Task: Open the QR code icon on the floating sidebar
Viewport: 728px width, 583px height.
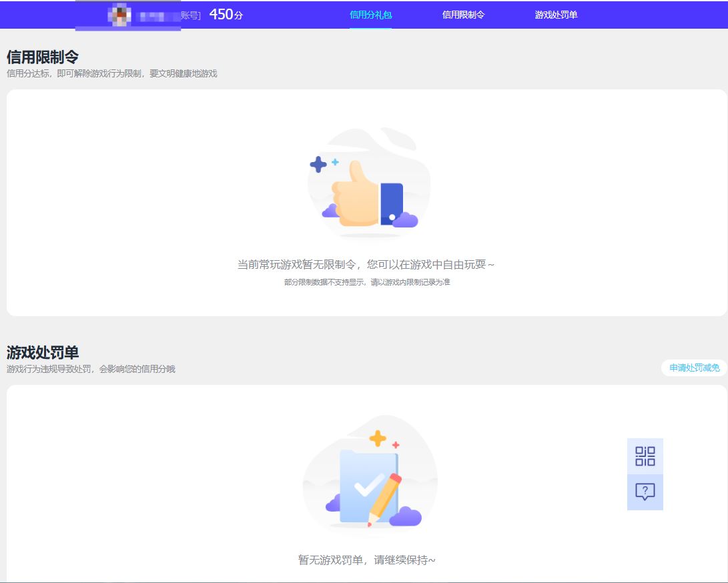Action: [x=645, y=456]
